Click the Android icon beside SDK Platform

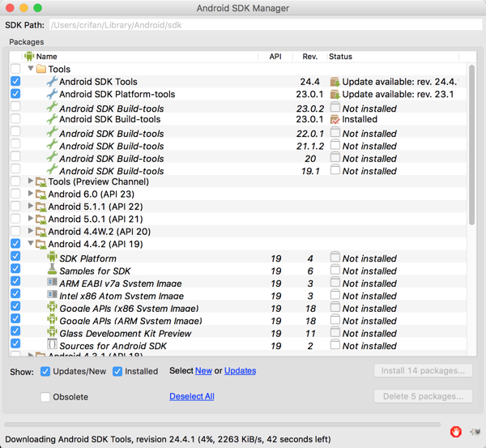pyautogui.click(x=53, y=258)
